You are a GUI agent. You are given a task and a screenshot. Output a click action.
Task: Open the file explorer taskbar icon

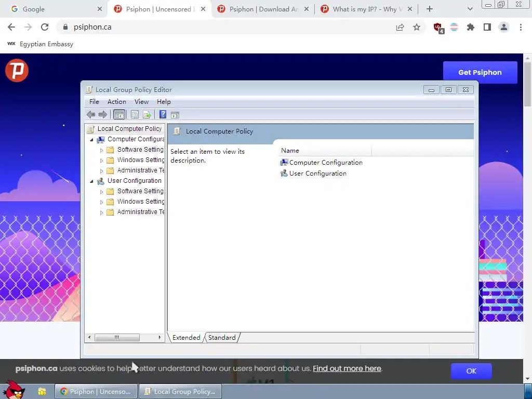coord(42,392)
